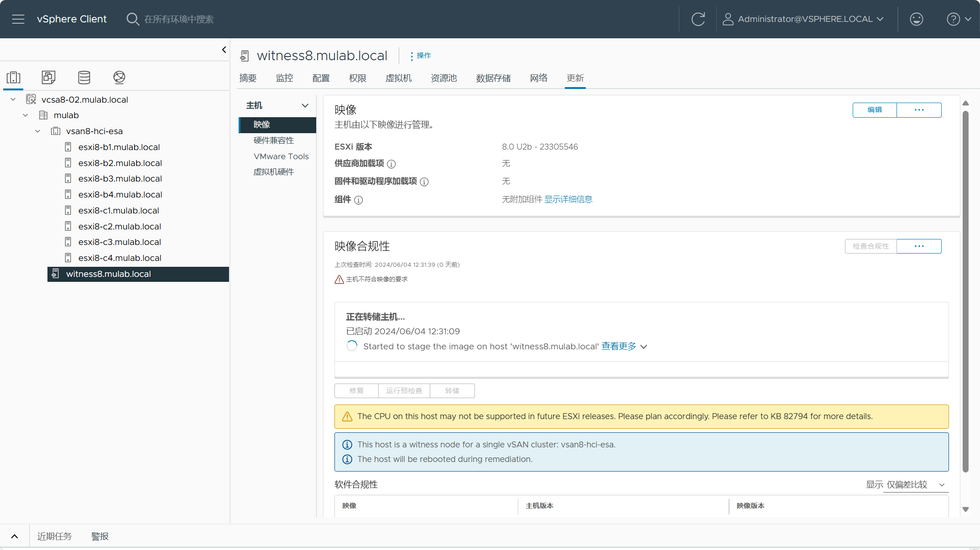Expand the 查看更多 chevron for staging details
The image size is (980, 550).
click(x=644, y=347)
